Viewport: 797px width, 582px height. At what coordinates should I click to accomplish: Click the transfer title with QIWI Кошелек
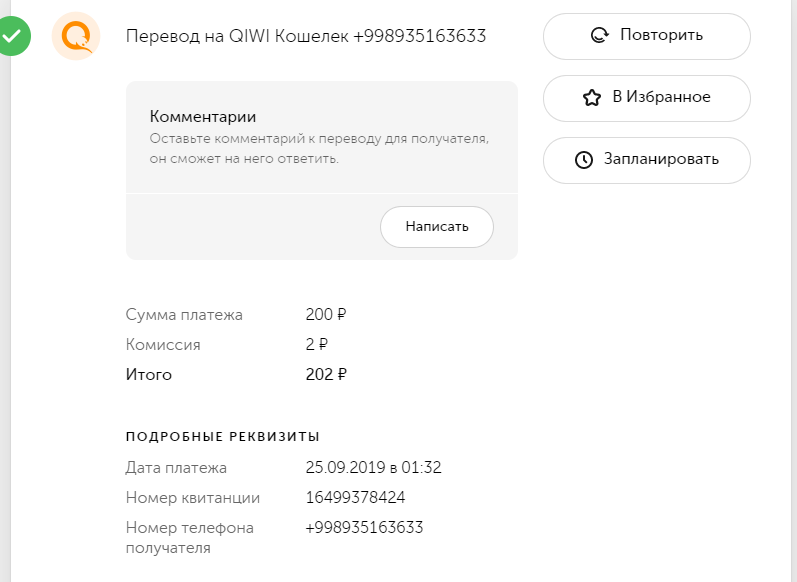coord(306,36)
